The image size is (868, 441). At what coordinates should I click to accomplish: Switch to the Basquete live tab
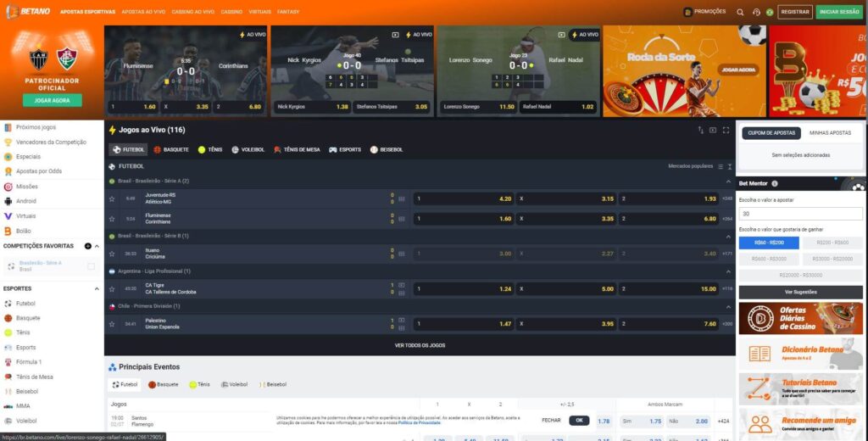point(171,149)
